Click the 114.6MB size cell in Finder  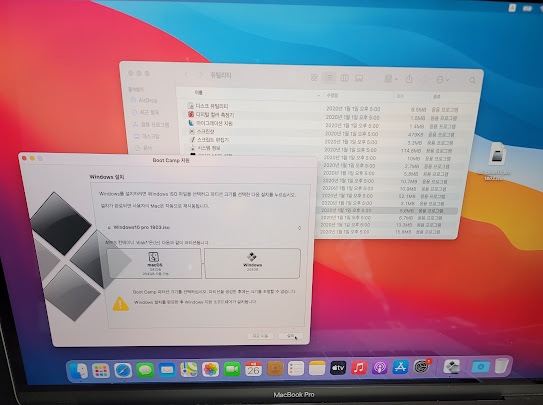(x=411, y=151)
